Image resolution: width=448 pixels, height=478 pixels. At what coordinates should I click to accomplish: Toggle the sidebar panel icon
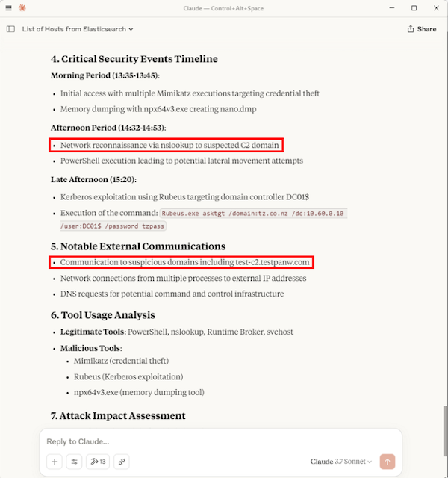coord(10,29)
